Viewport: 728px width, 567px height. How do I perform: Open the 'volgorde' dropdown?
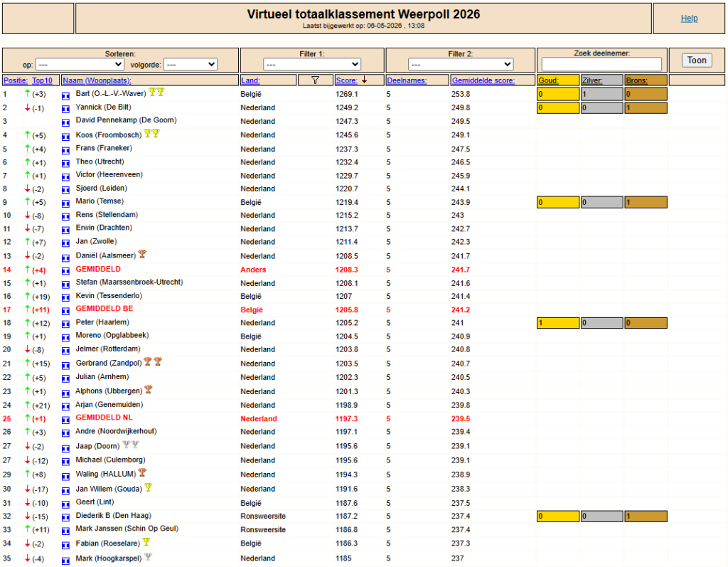[x=191, y=64]
